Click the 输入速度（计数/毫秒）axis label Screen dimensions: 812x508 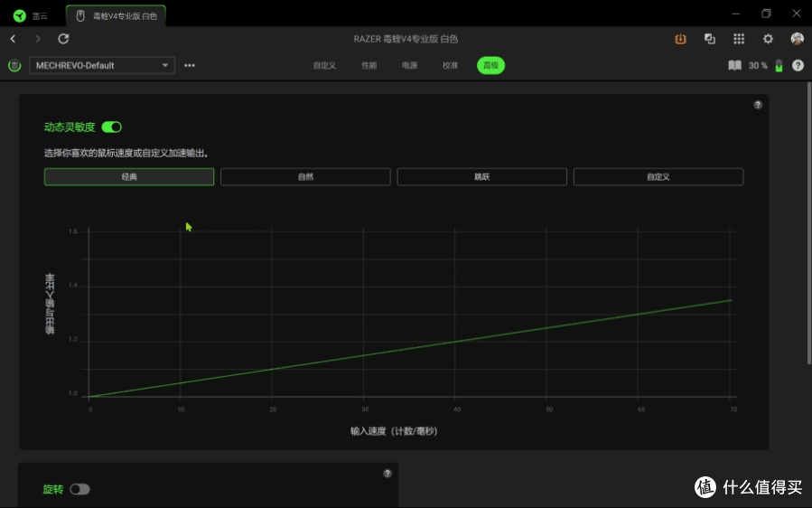(x=394, y=431)
